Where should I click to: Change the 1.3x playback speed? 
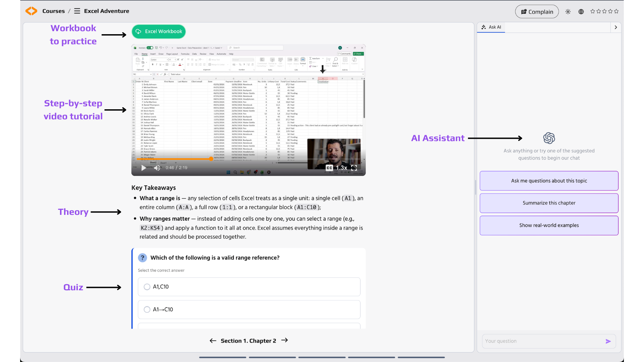click(x=341, y=168)
